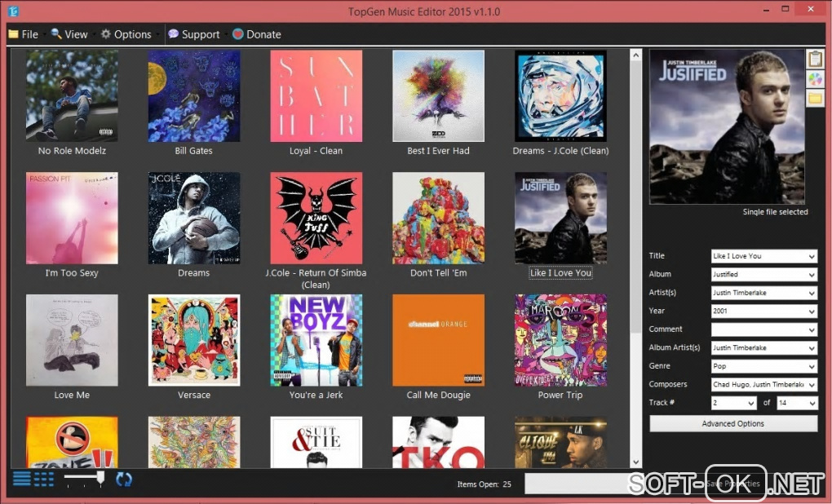Click the 'Like I Love You' track label

coord(561,272)
